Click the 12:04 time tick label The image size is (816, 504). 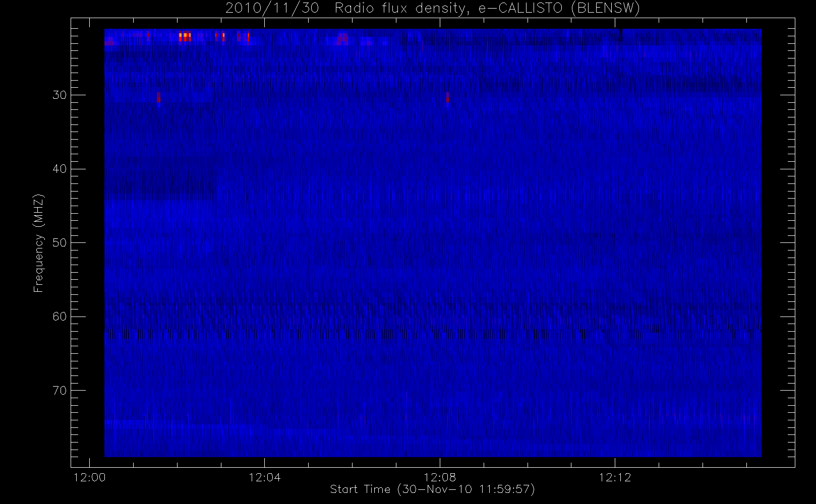coord(264,477)
